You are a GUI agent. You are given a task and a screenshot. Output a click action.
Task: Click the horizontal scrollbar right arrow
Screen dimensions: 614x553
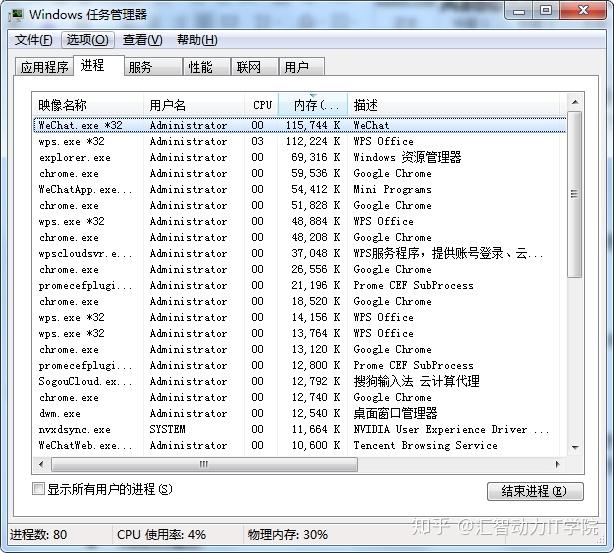pos(558,464)
